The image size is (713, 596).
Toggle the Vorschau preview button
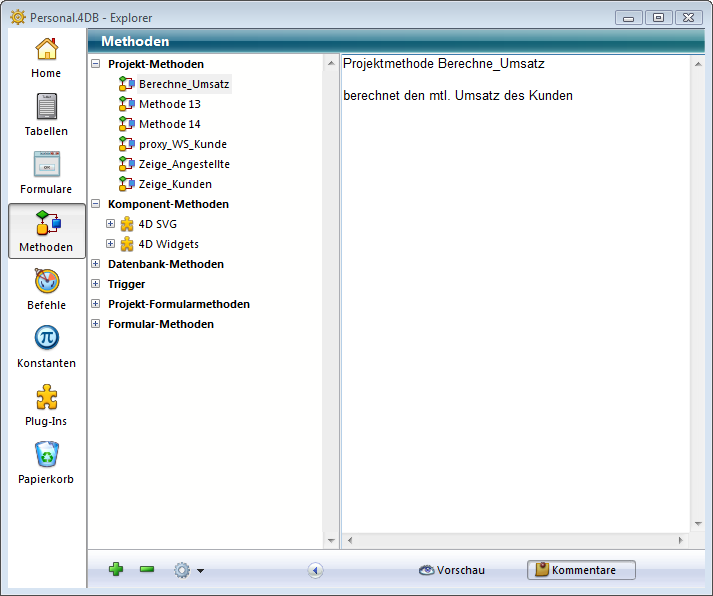452,570
